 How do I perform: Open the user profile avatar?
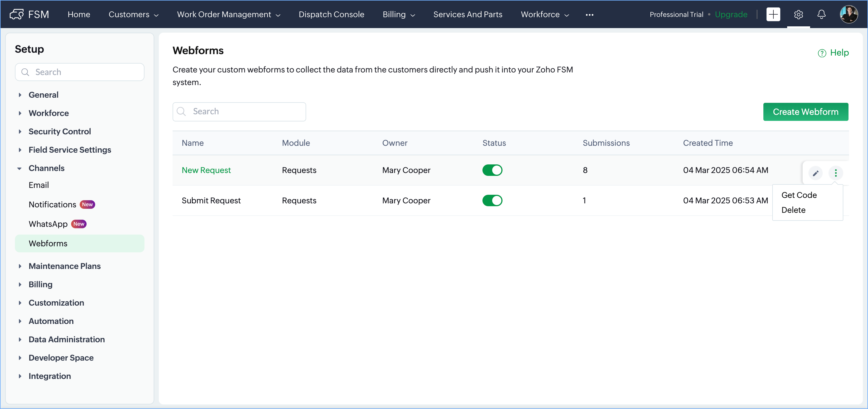pos(849,15)
